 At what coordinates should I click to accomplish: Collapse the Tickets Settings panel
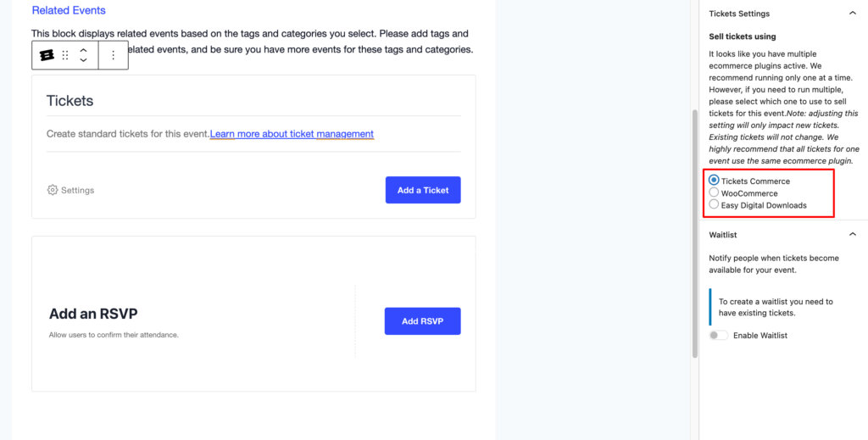click(x=853, y=14)
